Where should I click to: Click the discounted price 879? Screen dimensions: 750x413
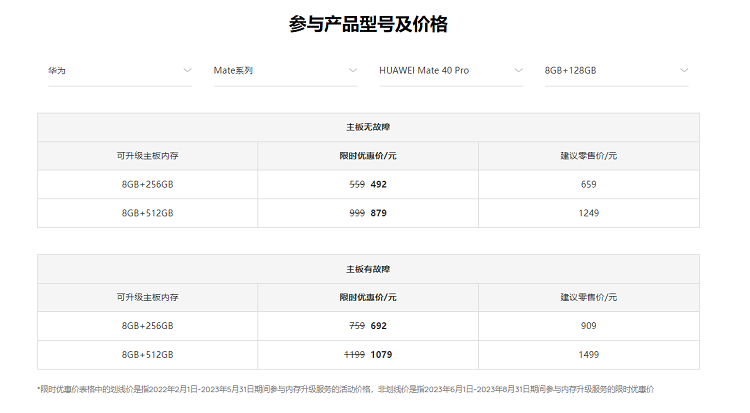point(378,213)
